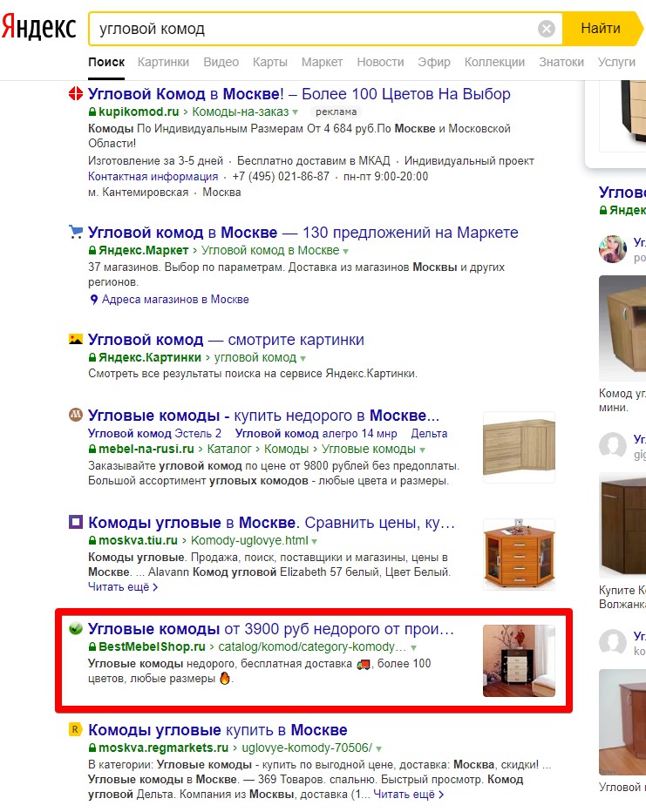646x812 pixels.
Task: Clear the search field with the X icon
Action: [x=547, y=29]
